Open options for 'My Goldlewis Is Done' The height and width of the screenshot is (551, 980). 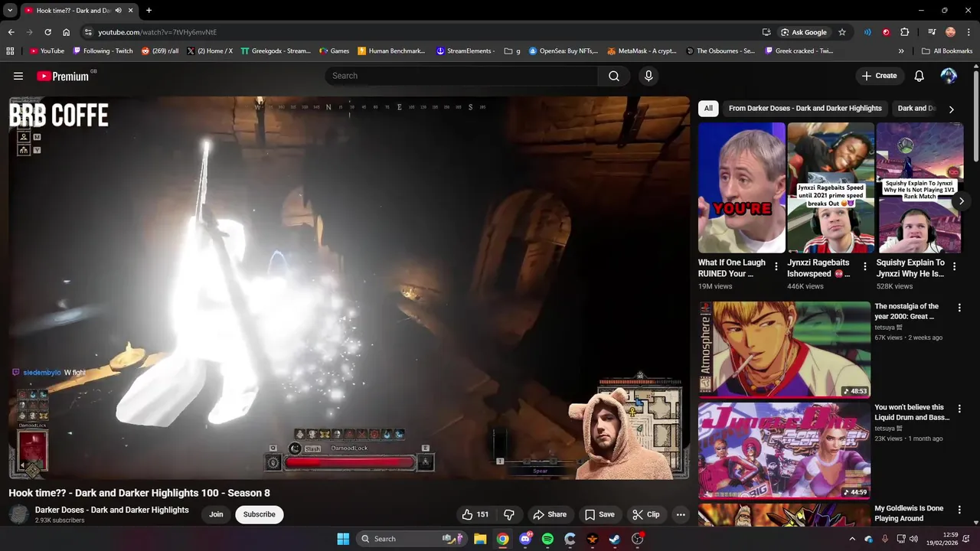959,510
